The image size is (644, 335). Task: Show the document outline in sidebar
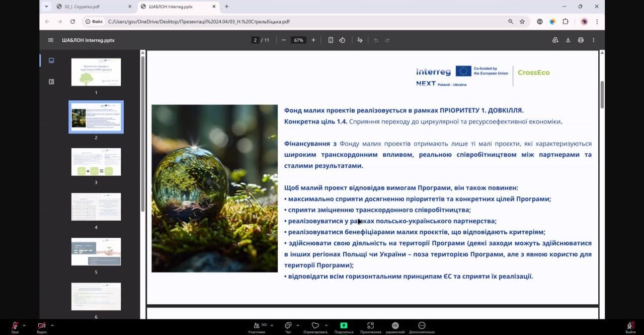coord(51,82)
